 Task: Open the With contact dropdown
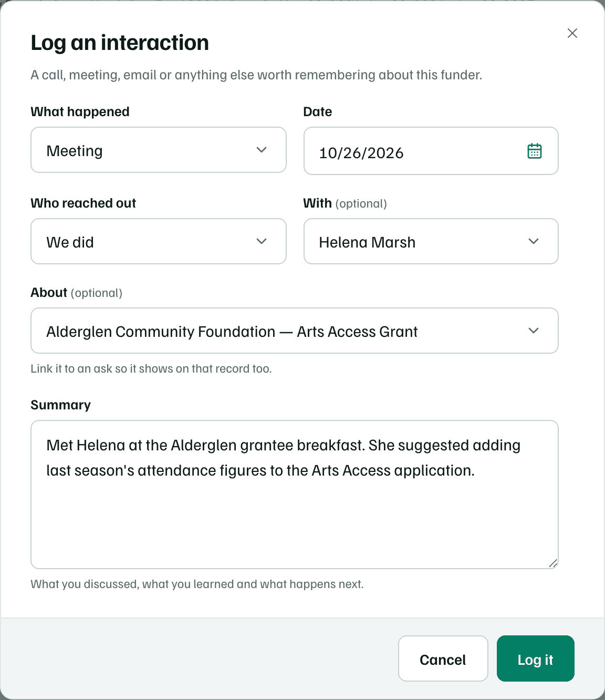431,241
